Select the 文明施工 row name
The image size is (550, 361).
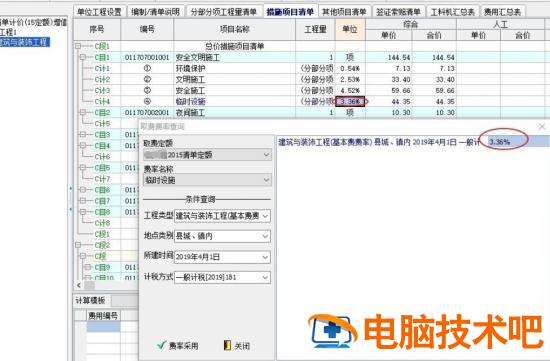coord(190,80)
